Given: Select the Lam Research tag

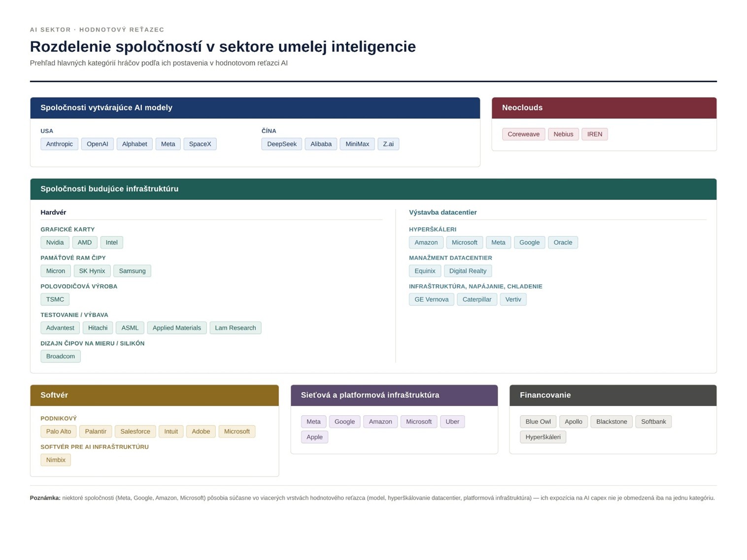Looking at the screenshot, I should 236,328.
